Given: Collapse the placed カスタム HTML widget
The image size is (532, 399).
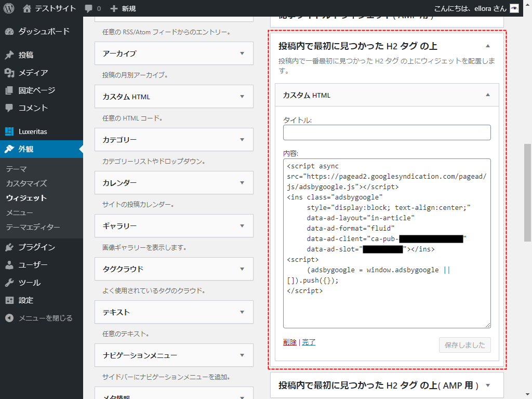Looking at the screenshot, I should pyautogui.click(x=487, y=95).
